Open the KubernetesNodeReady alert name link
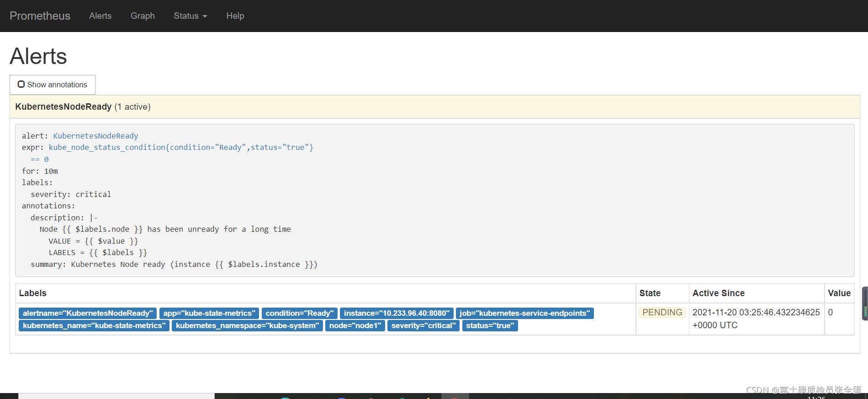The image size is (868, 399). (x=95, y=136)
